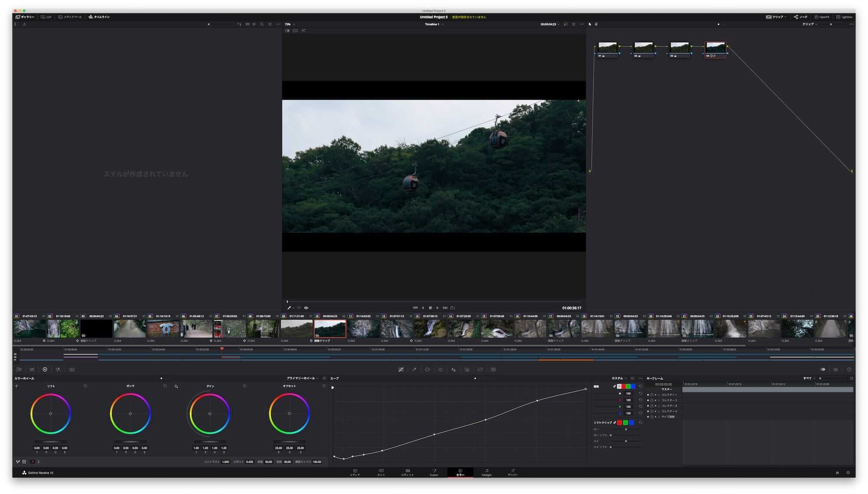Open the Sizing palette

pyautogui.click(x=480, y=369)
